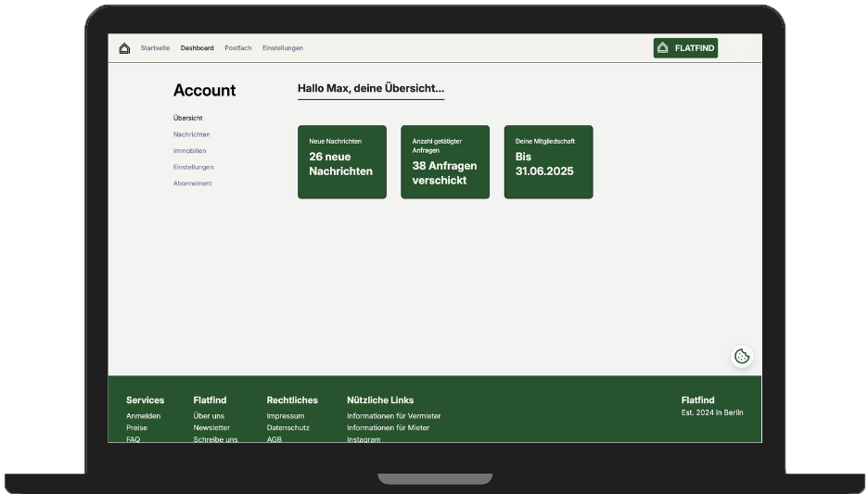Image resolution: width=868 pixels, height=494 pixels.
Task: Open the 26 neue Nachrichten card
Action: [342, 162]
